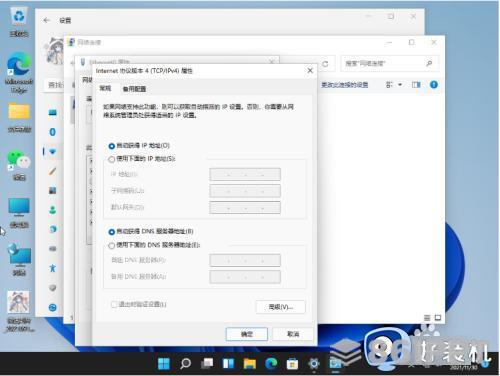The height and width of the screenshot is (376, 500).
Task: Click the help icon in Network Connections
Action: (434, 85)
